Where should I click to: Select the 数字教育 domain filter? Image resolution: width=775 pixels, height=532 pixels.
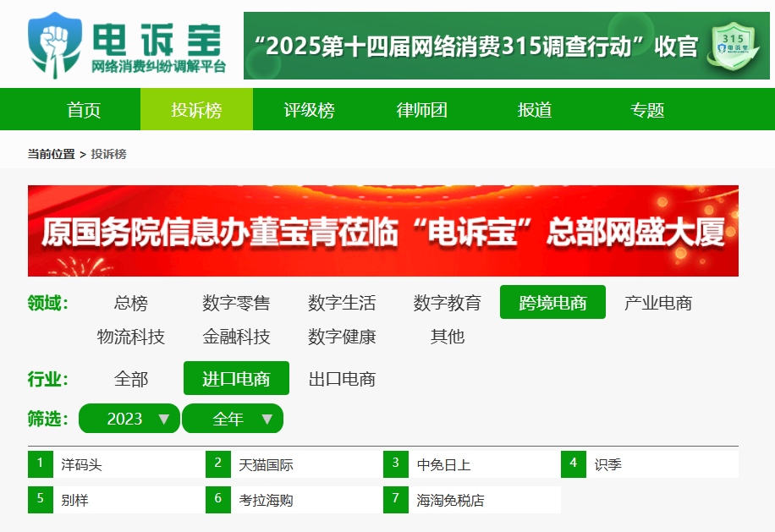point(448,302)
